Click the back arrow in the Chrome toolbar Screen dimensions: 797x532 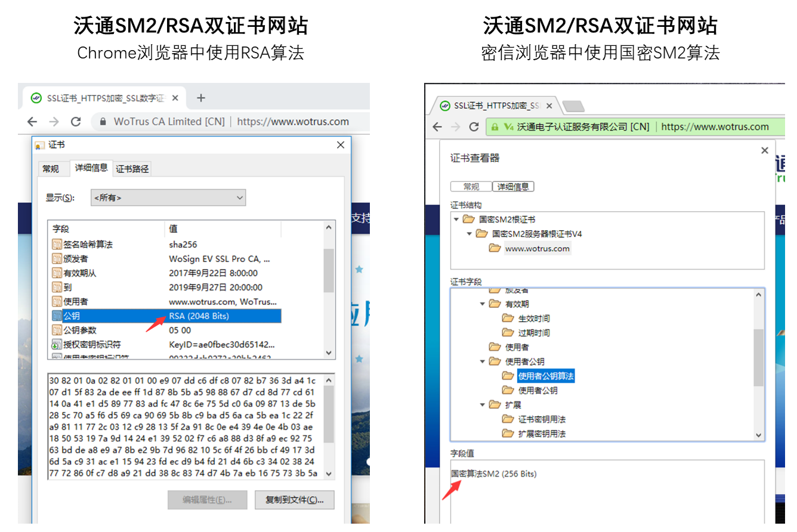pyautogui.click(x=32, y=121)
